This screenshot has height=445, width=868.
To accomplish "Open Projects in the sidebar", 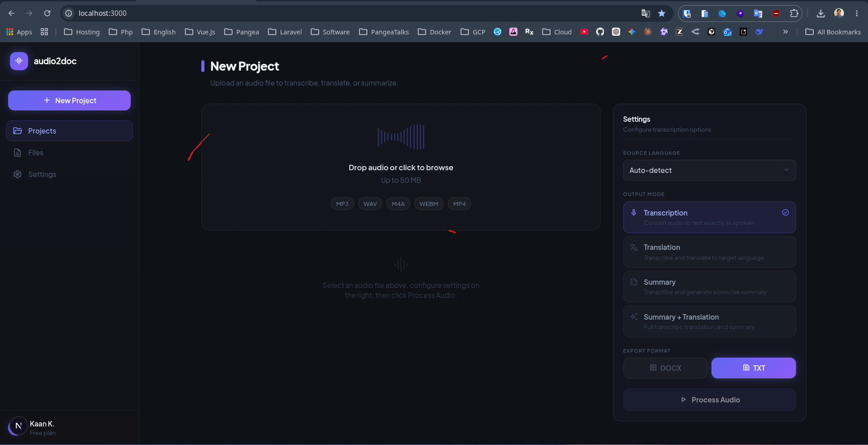I will coord(69,131).
